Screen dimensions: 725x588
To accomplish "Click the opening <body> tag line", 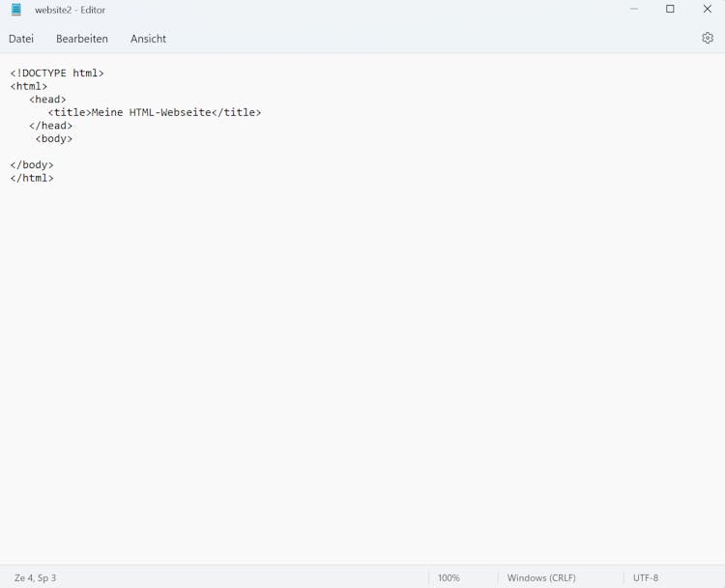I will coord(54,139).
